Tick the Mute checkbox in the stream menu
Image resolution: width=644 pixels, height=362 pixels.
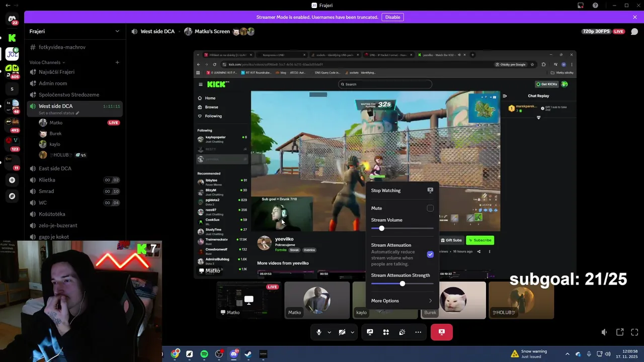click(x=430, y=208)
